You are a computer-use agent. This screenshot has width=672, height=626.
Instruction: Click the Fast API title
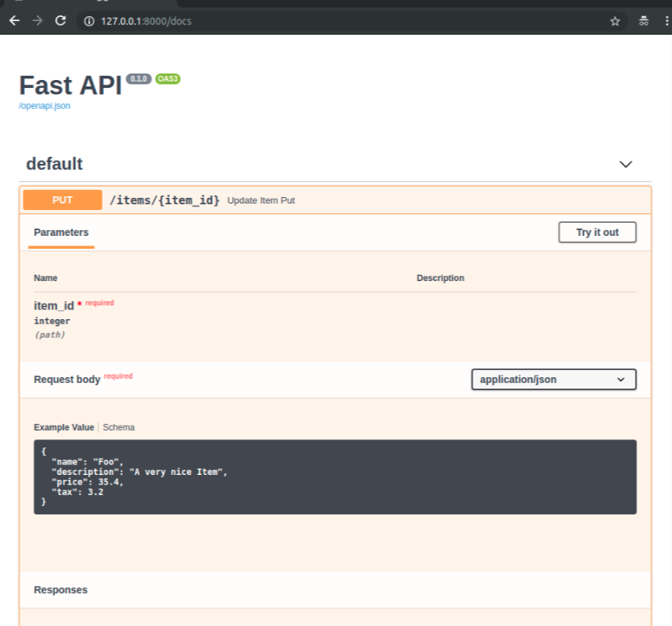pyautogui.click(x=71, y=86)
